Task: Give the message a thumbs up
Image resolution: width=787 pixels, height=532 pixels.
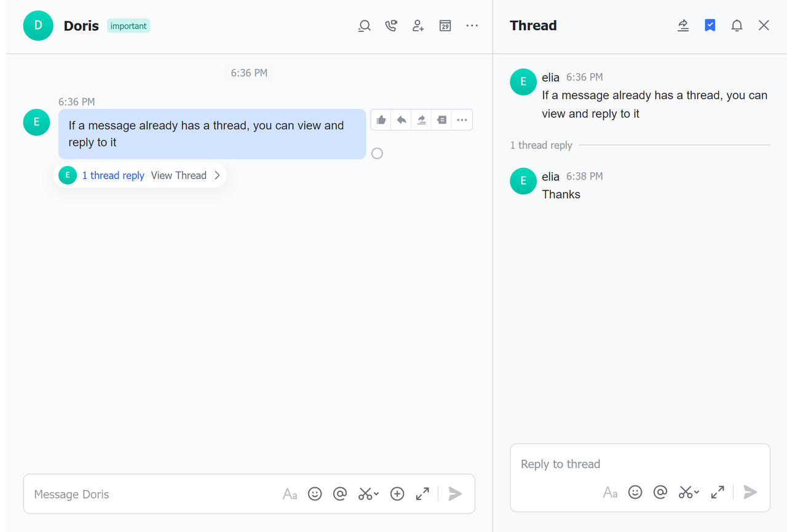Action: [381, 120]
